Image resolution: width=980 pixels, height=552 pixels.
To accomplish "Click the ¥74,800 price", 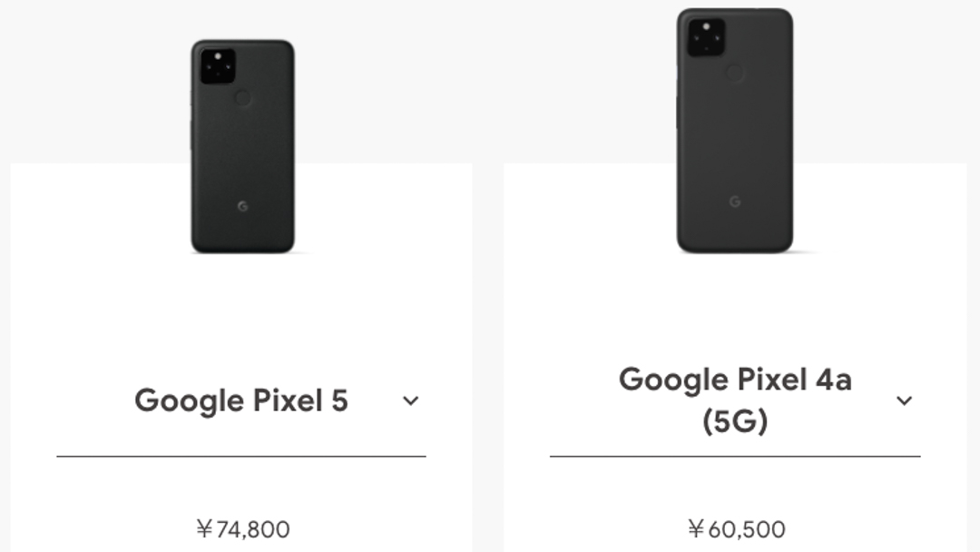I will pyautogui.click(x=243, y=528).
